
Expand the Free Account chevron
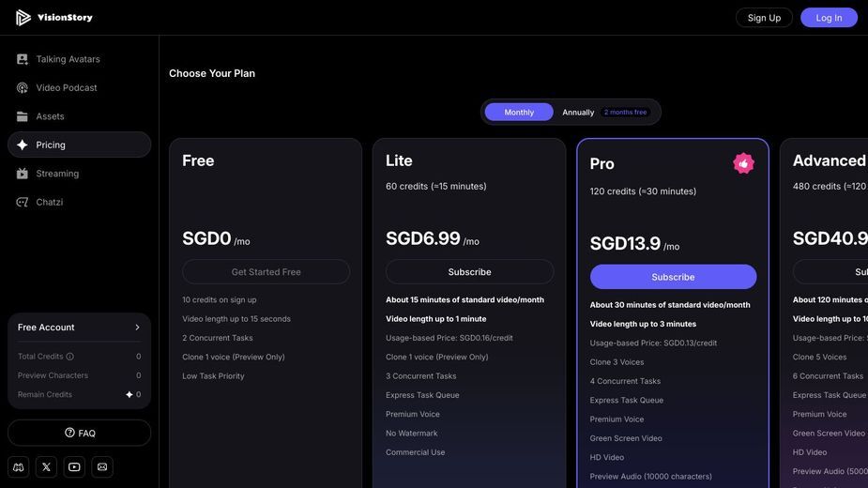137,328
